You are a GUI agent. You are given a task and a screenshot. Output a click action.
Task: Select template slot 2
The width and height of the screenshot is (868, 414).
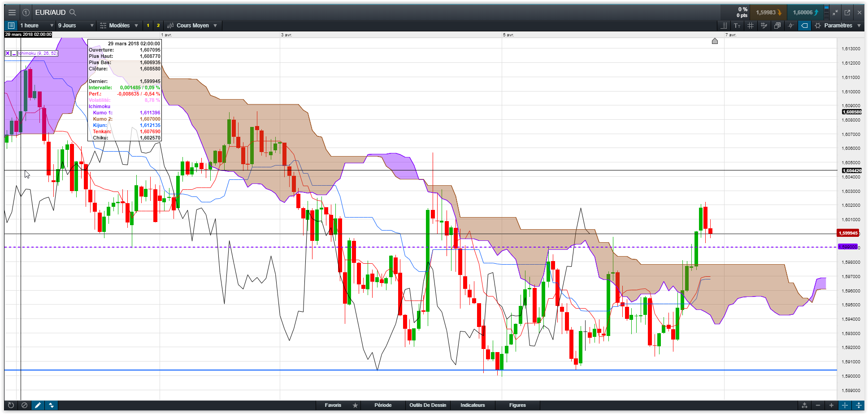tap(158, 26)
